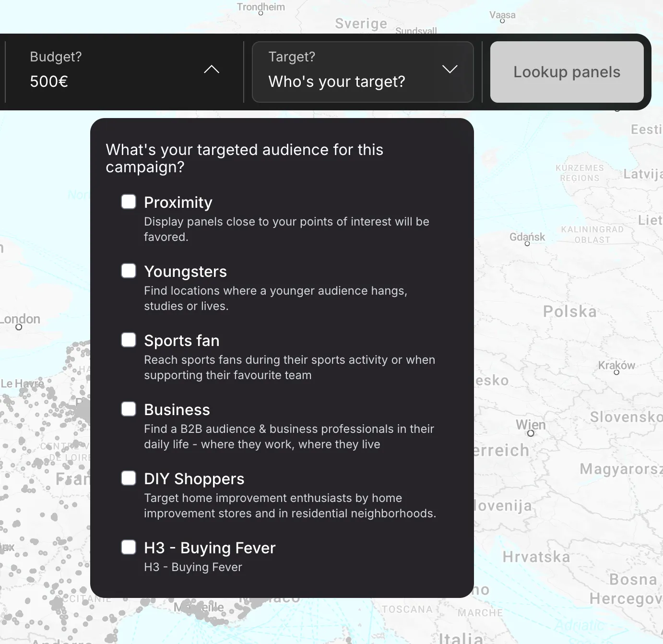Open the Target dropdown chevron
Image resolution: width=663 pixels, height=644 pixels.
click(450, 70)
